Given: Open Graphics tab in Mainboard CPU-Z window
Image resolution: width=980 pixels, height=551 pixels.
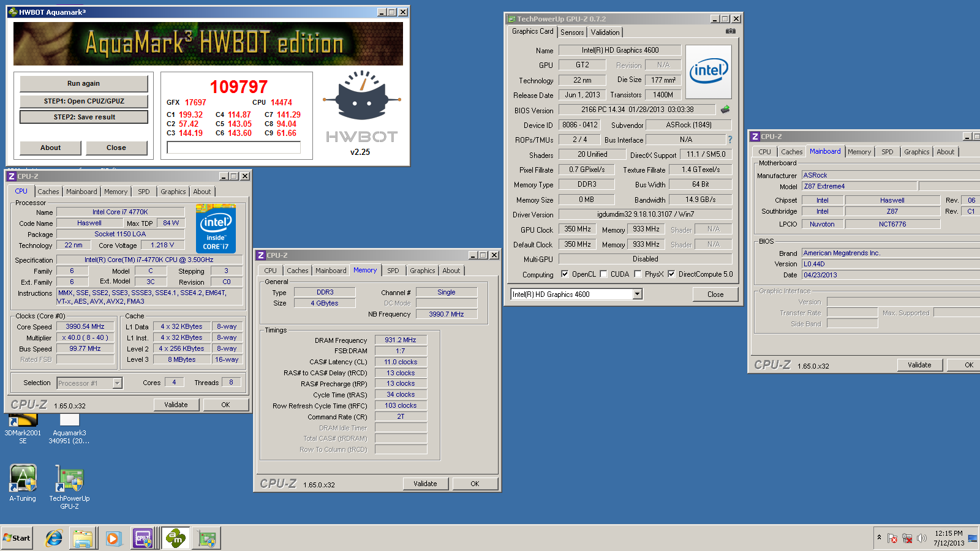Looking at the screenshot, I should pyautogui.click(x=916, y=152).
